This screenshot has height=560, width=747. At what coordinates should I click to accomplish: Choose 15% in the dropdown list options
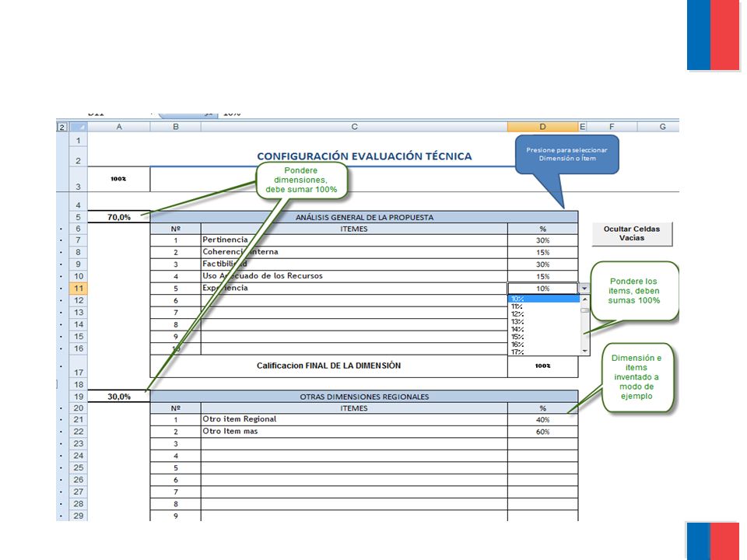pos(544,337)
